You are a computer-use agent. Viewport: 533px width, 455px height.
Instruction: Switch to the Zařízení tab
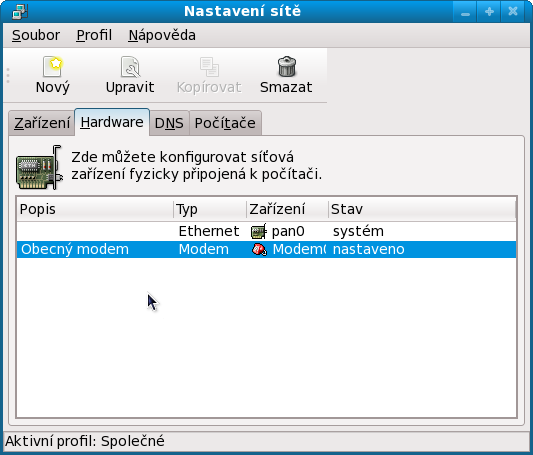[x=42, y=123]
